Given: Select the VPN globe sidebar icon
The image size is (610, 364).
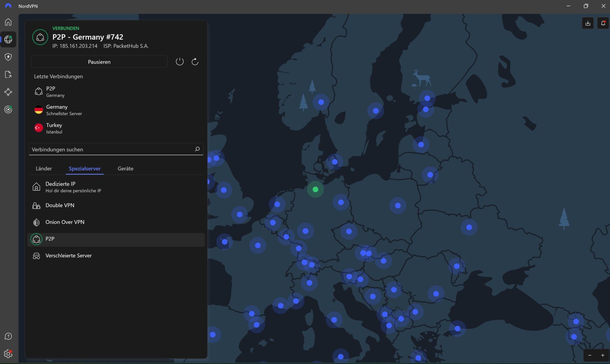Looking at the screenshot, I should tap(8, 39).
